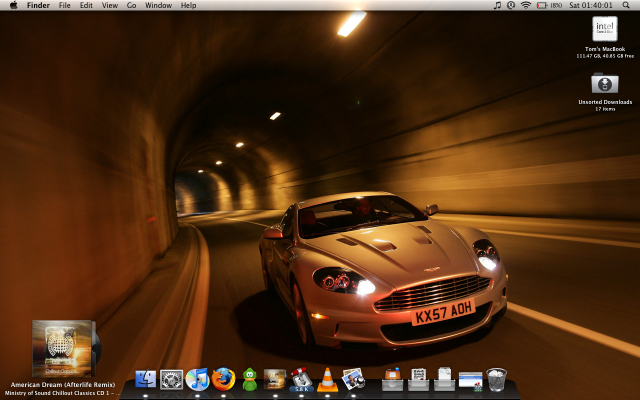Launch Firefox from the dock
Screen dimensions: 640x400
pyautogui.click(x=223, y=379)
